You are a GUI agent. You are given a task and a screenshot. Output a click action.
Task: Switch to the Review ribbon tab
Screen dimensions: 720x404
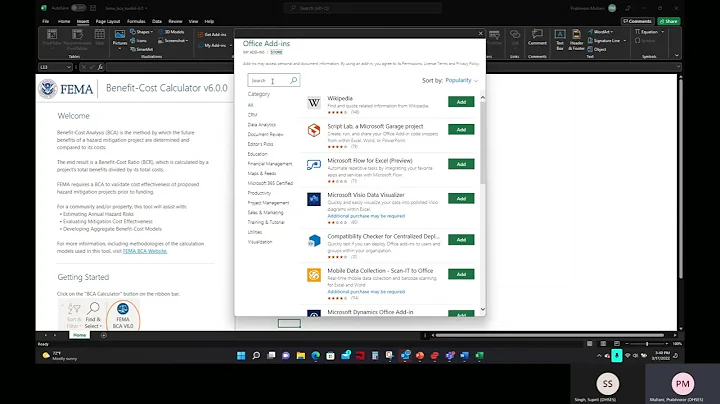click(x=175, y=21)
